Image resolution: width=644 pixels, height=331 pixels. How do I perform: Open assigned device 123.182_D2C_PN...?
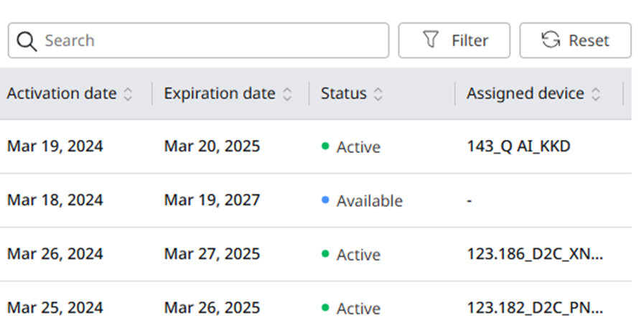tap(535, 307)
